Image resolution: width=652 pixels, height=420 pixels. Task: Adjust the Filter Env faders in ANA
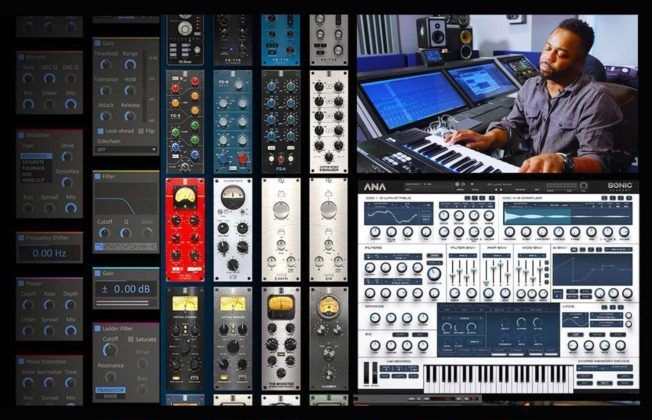[x=463, y=272]
